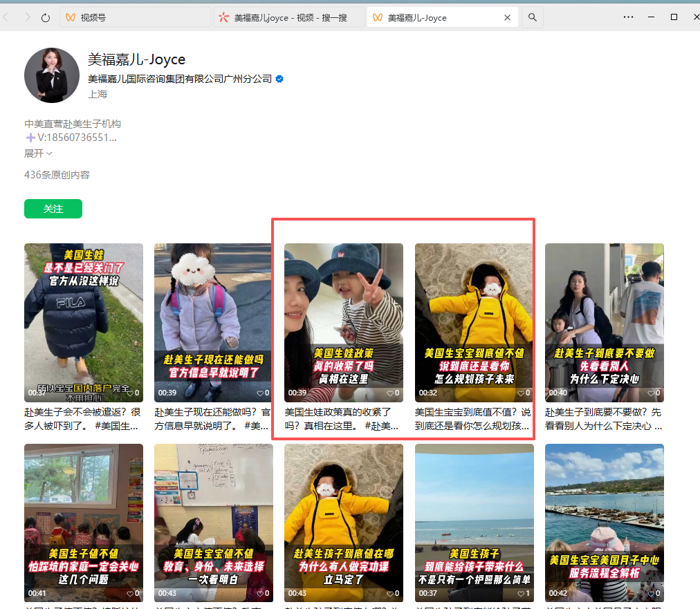Expand the profile description with 展开
Viewport: 700px width, 609px height.
click(x=38, y=153)
